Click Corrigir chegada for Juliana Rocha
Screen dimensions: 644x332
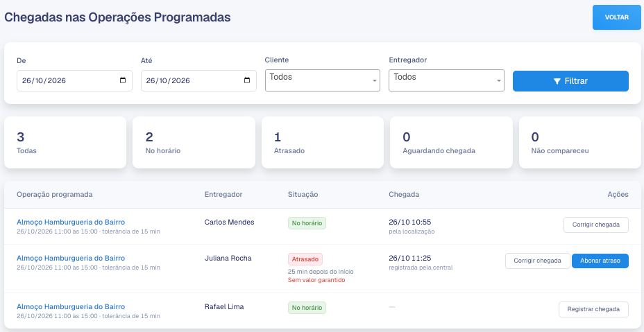(538, 261)
